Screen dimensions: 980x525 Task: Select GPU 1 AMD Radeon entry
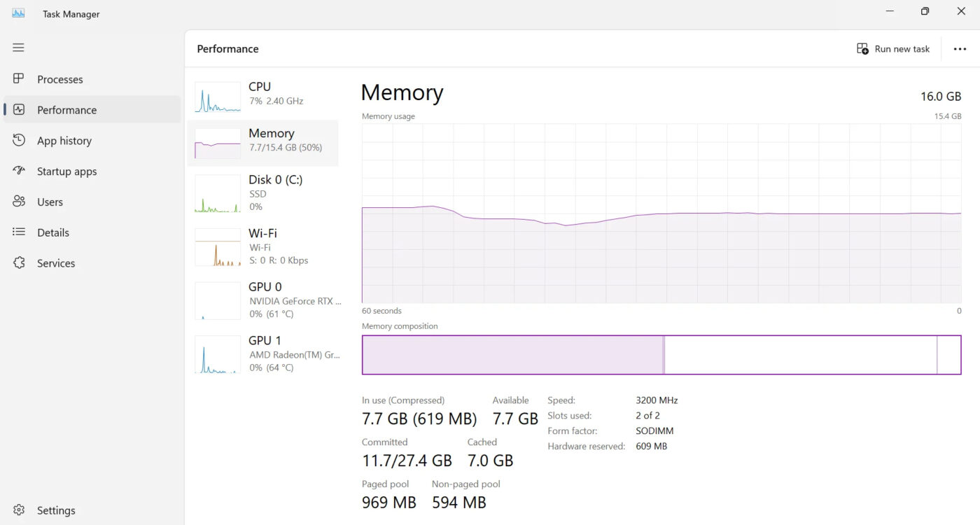point(262,354)
